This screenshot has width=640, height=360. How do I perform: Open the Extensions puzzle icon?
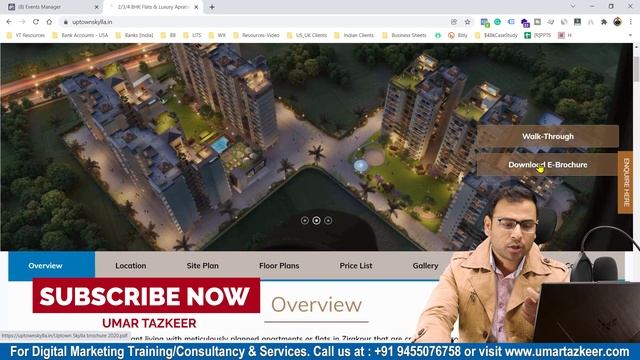(x=604, y=22)
